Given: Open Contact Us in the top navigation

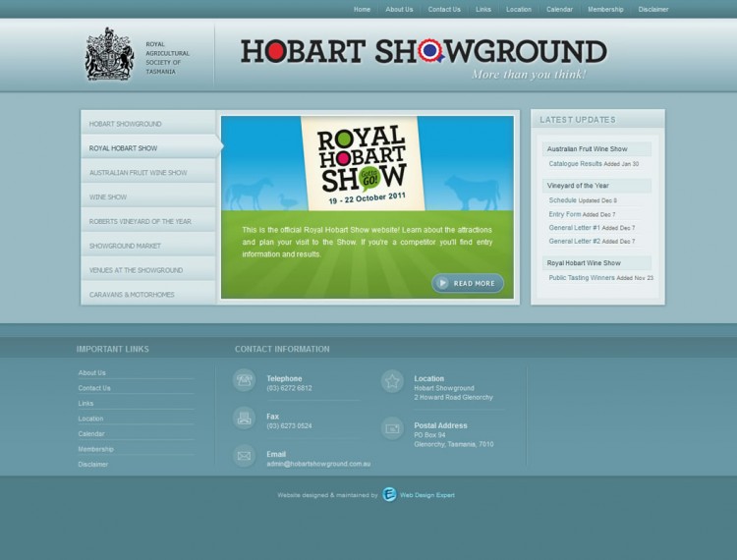Looking at the screenshot, I should tap(444, 10).
